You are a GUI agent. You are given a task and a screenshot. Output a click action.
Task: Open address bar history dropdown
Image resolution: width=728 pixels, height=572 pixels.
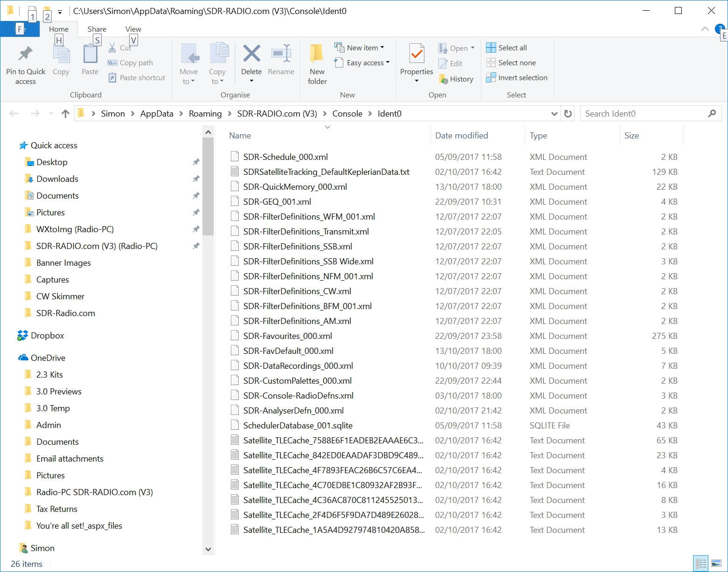[x=554, y=114]
